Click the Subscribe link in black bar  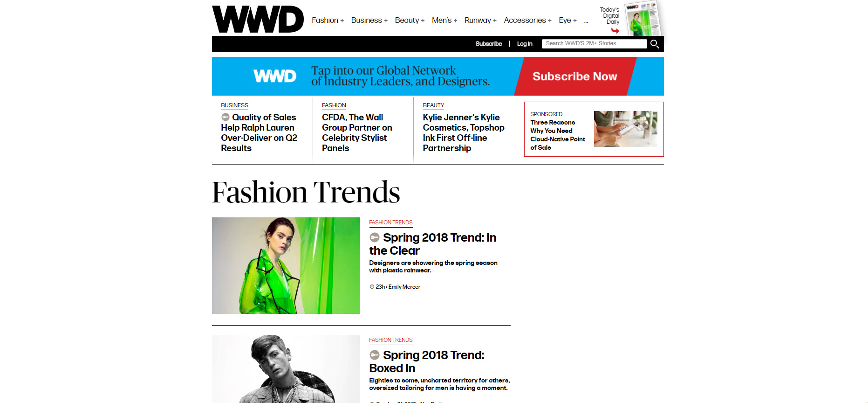tap(489, 44)
